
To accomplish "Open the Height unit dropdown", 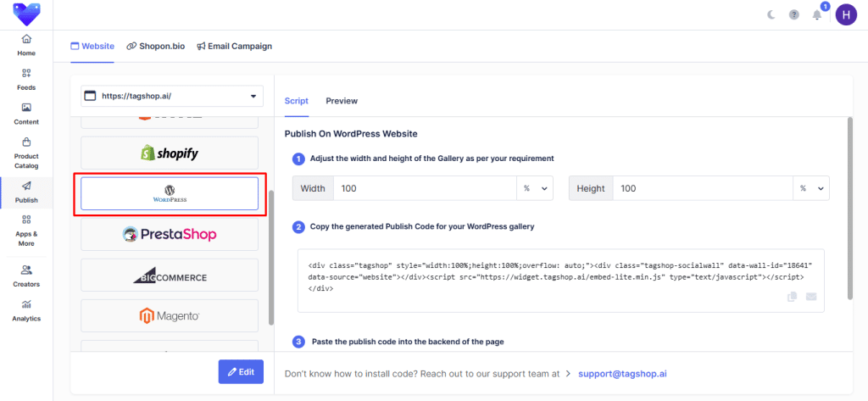I will (x=811, y=188).
